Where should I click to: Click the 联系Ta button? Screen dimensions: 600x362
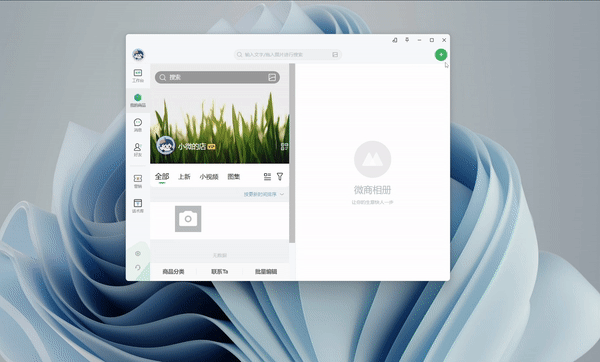click(x=220, y=271)
